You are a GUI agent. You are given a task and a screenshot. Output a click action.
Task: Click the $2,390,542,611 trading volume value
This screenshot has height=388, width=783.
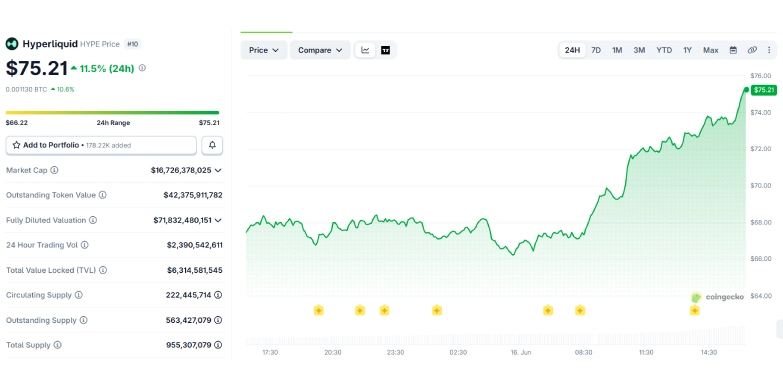(195, 245)
